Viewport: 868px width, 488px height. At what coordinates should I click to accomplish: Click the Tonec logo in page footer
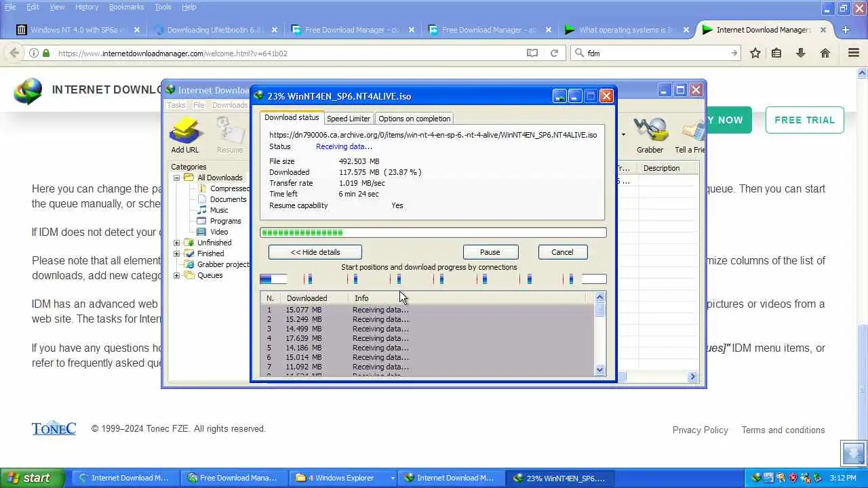[x=54, y=428]
